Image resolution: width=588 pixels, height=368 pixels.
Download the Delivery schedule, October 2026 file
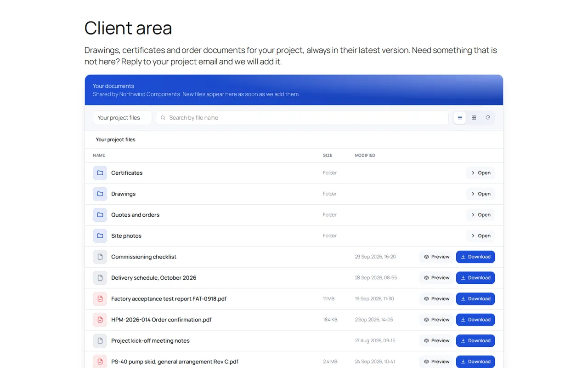pyautogui.click(x=475, y=278)
